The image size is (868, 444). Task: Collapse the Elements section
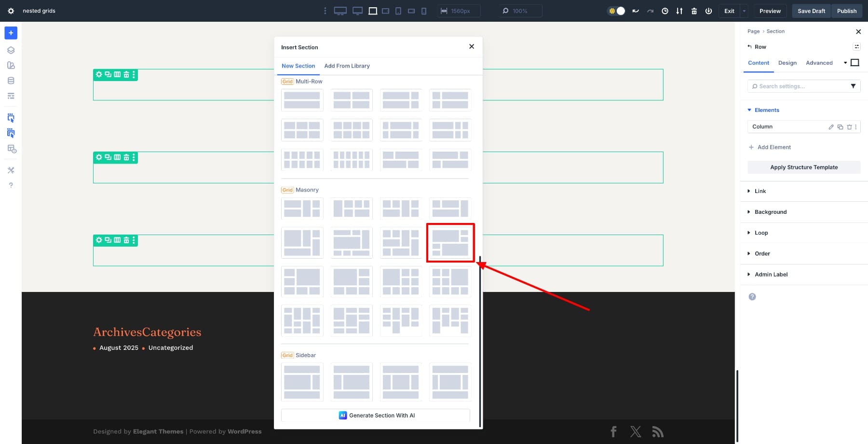pyautogui.click(x=749, y=110)
